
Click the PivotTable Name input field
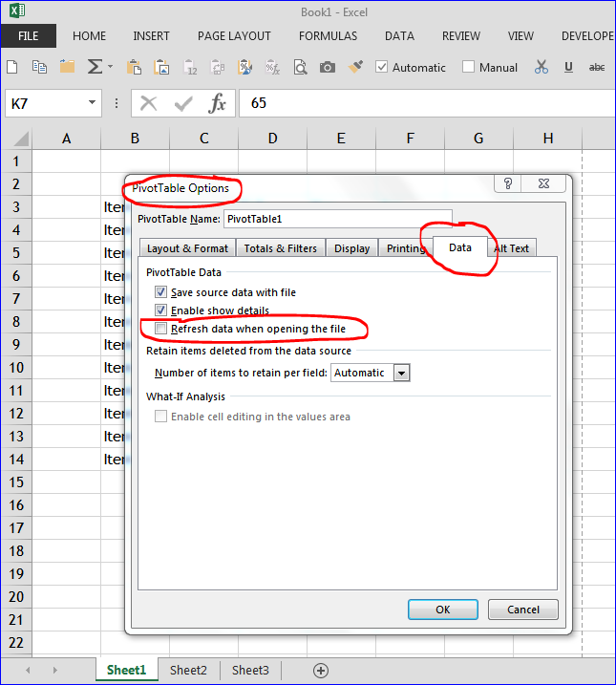pyautogui.click(x=337, y=219)
